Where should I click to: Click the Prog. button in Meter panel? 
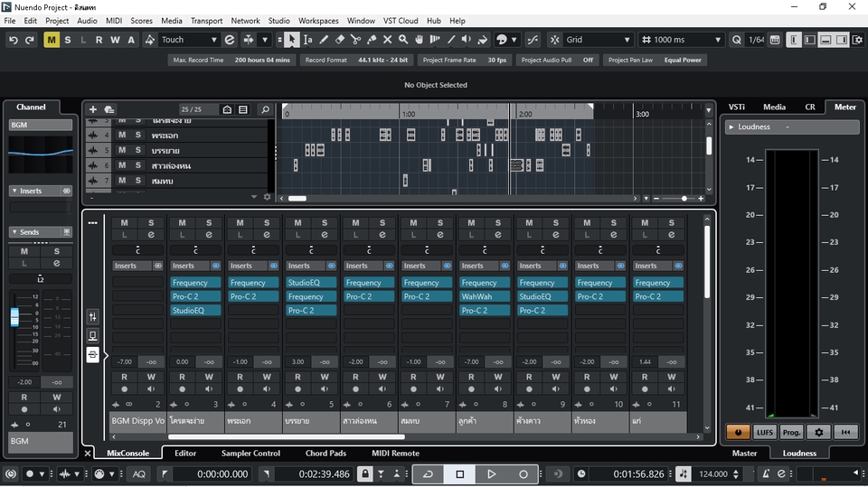792,432
